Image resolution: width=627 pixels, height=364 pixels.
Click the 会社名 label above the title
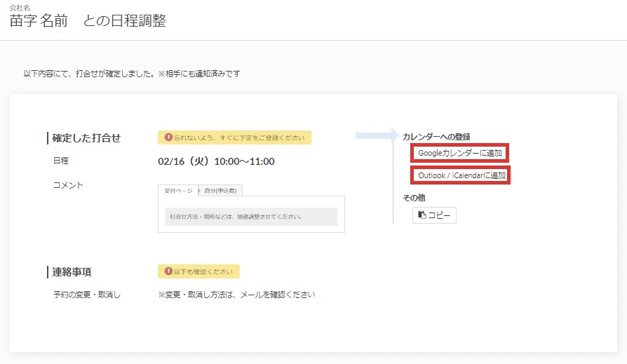click(20, 7)
